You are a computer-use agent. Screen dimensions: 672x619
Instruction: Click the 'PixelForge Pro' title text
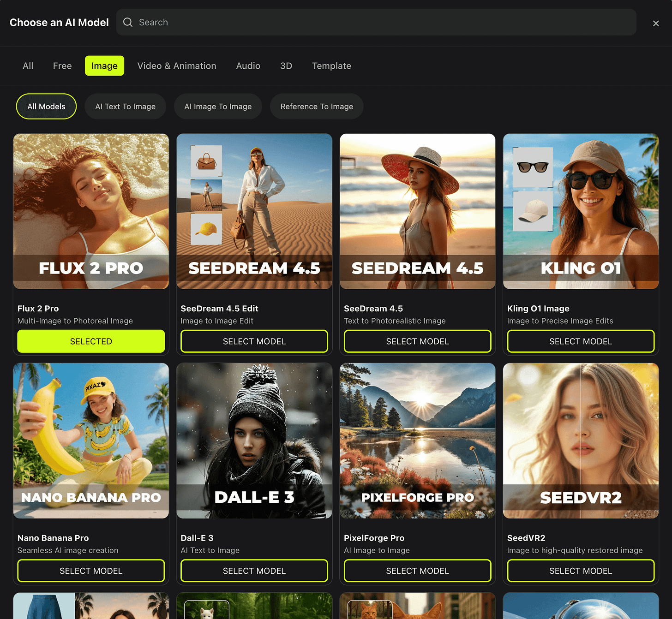coord(374,538)
